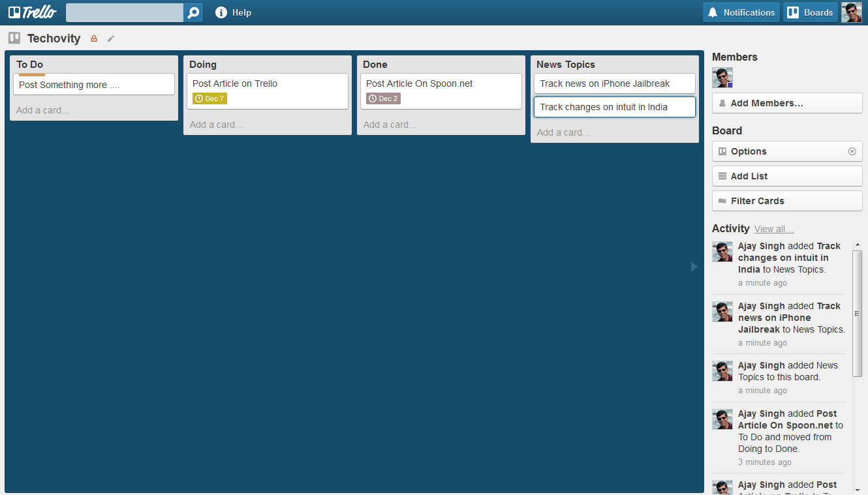Click Add a card in To Do list
Screen dimensions: 868x495
tap(42, 110)
